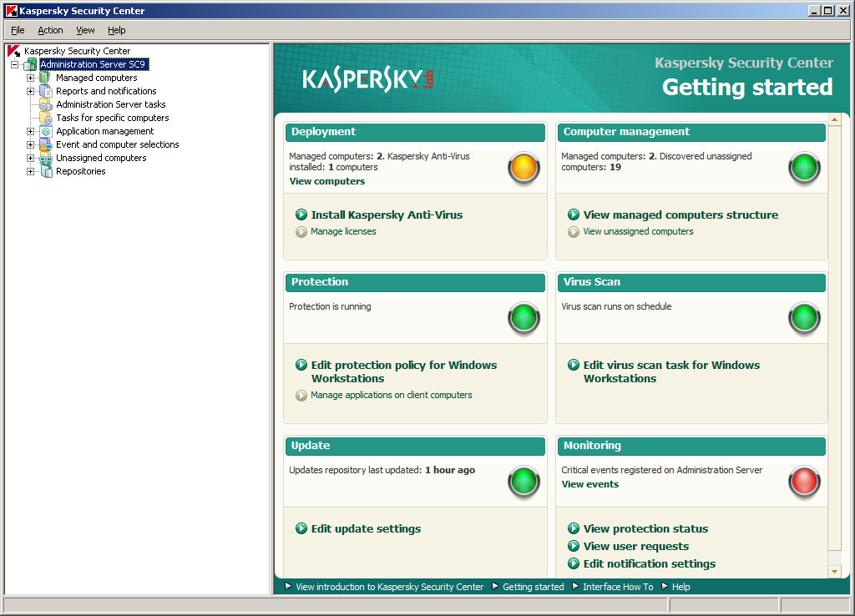The image size is (855, 616).
Task: Open Edit update settings link
Action: click(366, 529)
